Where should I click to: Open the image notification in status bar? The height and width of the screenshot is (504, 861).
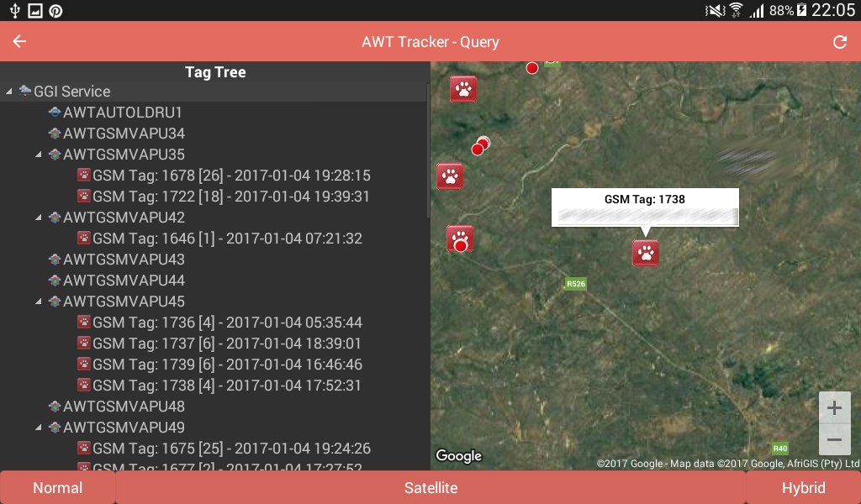pos(35,10)
